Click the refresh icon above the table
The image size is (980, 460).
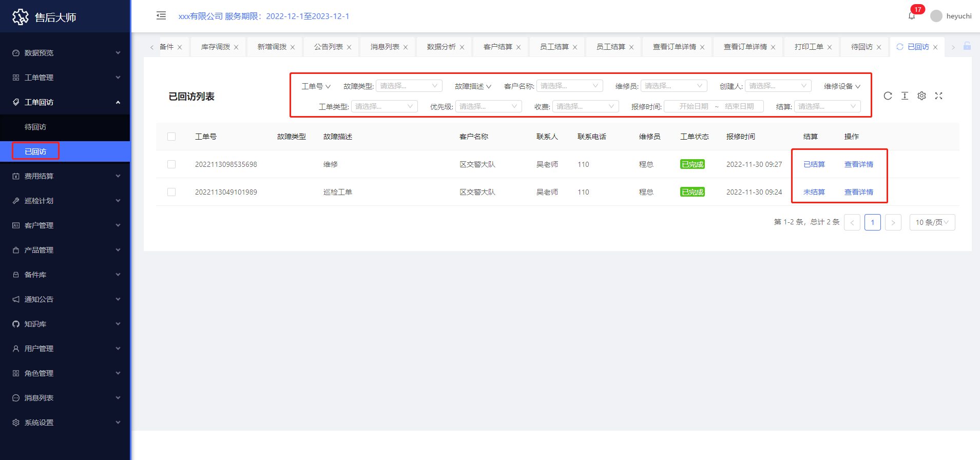point(888,96)
